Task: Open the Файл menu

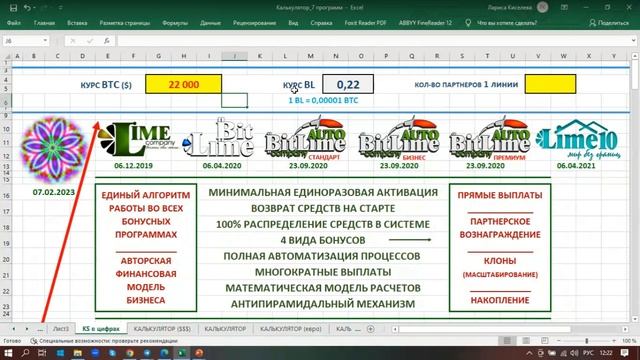Action: 14,23
